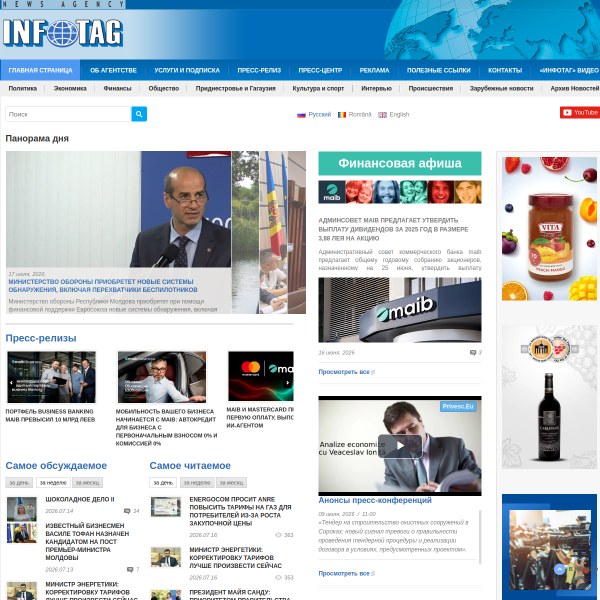Click the English flag icon

pyautogui.click(x=382, y=115)
